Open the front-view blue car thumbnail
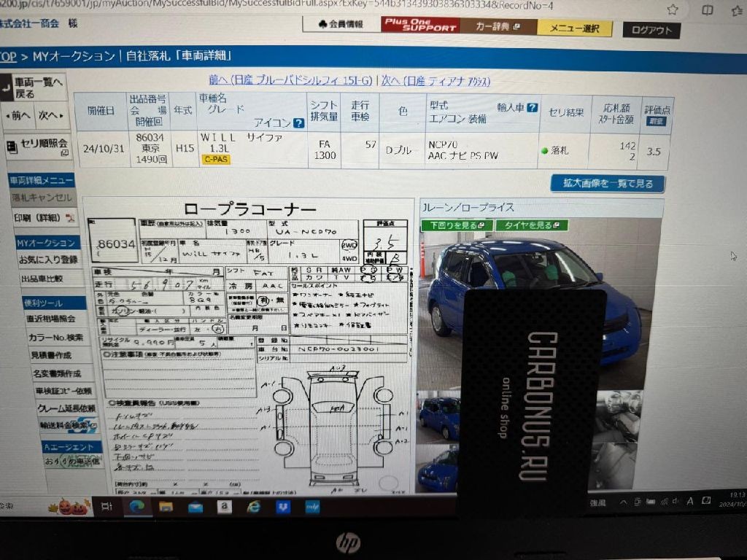The width and height of the screenshot is (747, 560). 438,469
